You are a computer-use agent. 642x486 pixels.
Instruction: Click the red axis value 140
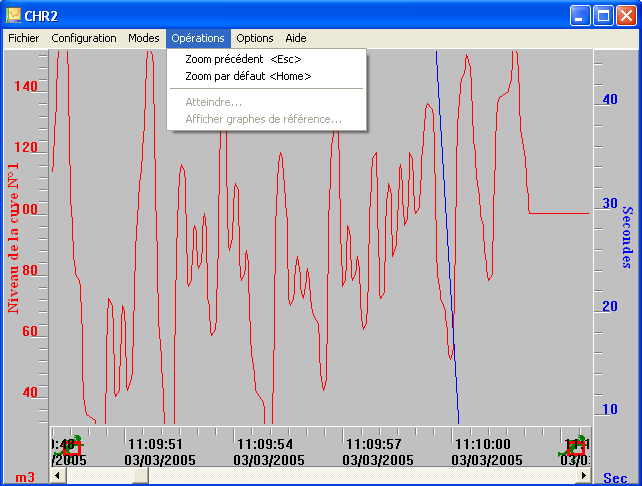point(26,86)
